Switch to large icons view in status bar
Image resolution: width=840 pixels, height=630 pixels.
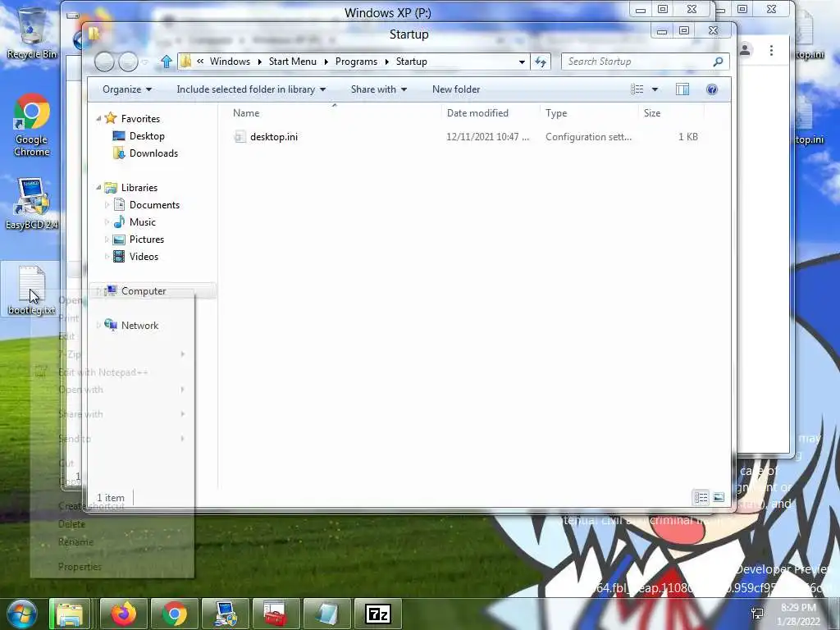pyautogui.click(x=719, y=498)
